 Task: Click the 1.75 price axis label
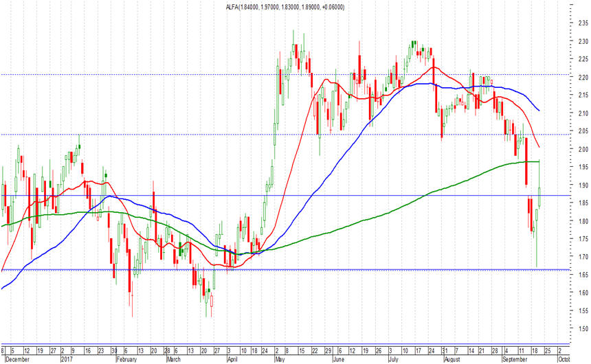click(583, 239)
